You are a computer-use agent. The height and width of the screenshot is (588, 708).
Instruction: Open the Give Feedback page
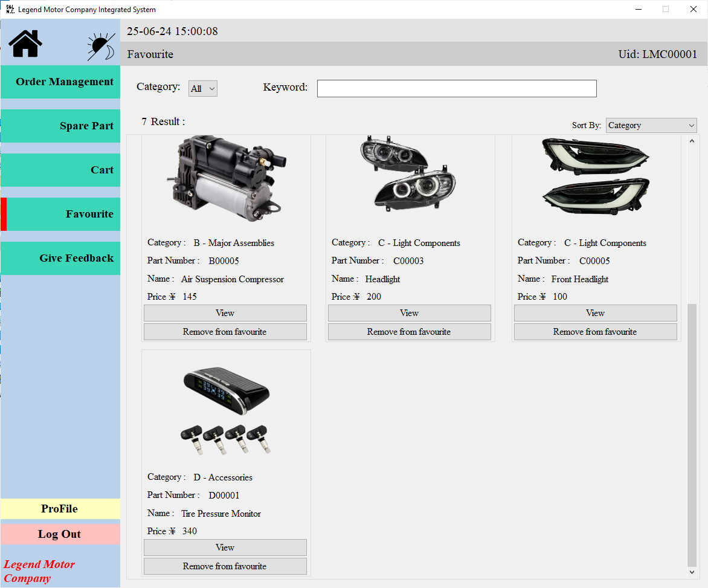click(x=60, y=259)
